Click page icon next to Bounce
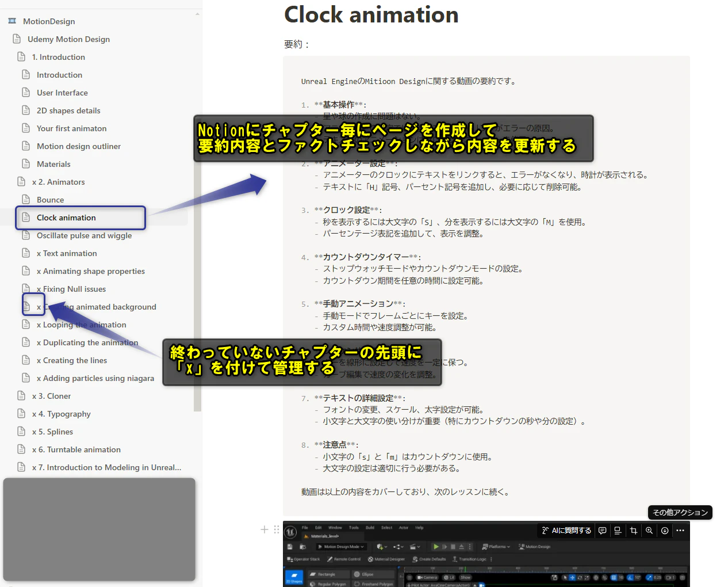 (26, 200)
